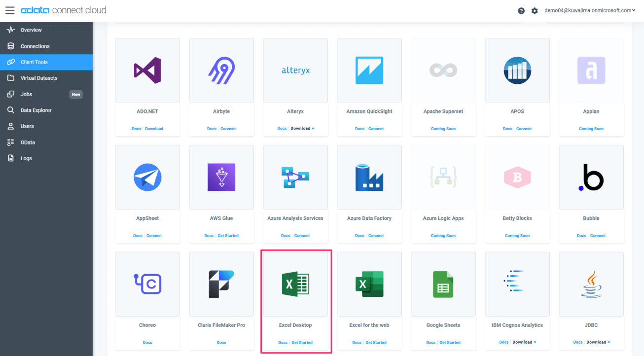Open Docs under Azure Analysis Services
The image size is (644, 356).
click(286, 236)
